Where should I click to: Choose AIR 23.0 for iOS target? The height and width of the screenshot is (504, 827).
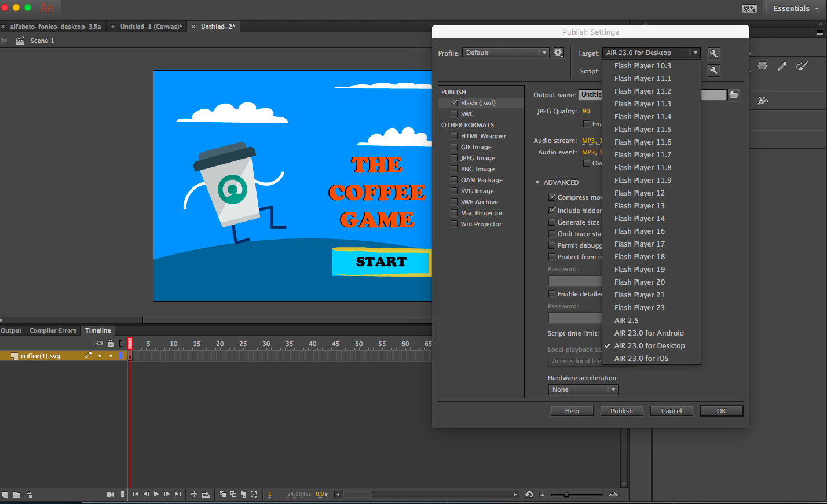coord(652,358)
